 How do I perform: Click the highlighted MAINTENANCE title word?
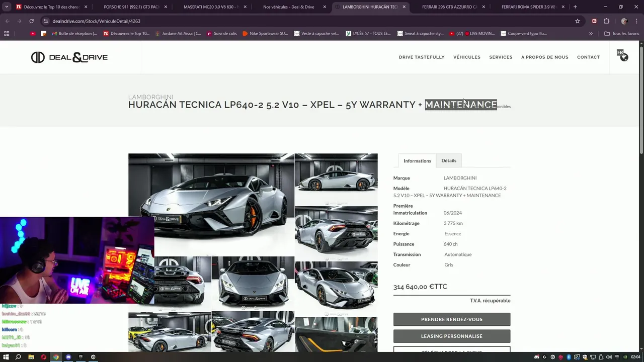(461, 105)
